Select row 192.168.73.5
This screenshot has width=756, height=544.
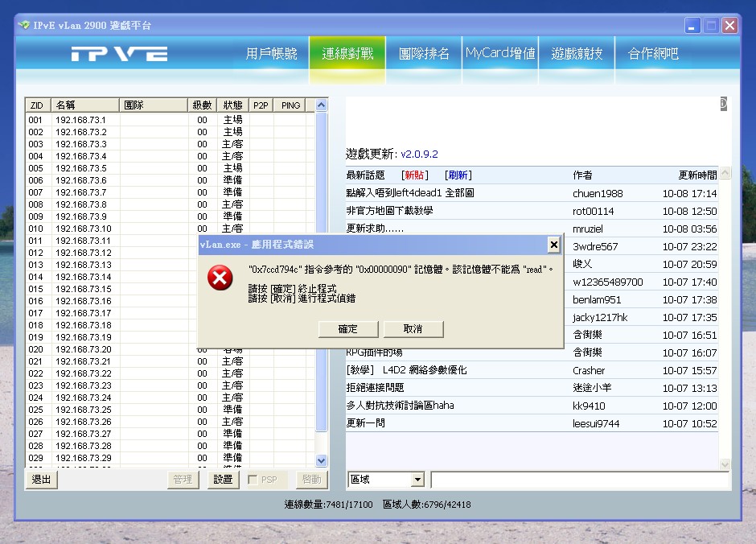[x=171, y=168]
